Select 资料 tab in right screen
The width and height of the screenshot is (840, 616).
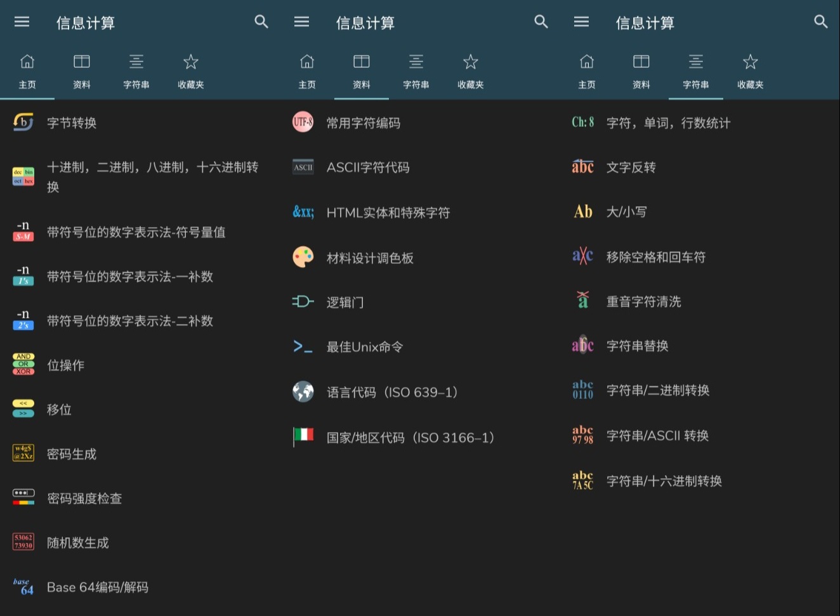[x=641, y=71]
